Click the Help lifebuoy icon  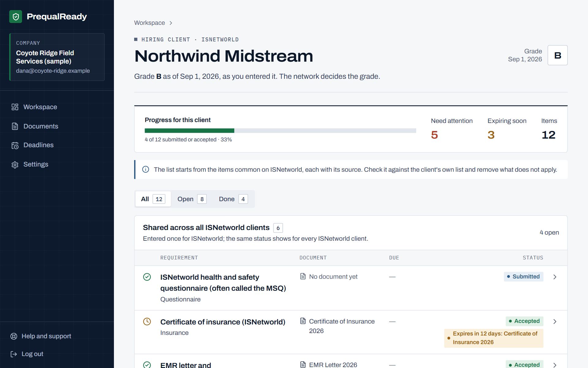point(14,336)
